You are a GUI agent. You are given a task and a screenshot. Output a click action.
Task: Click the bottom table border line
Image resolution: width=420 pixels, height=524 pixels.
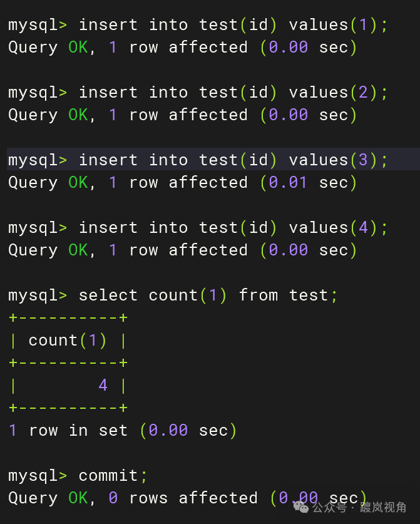click(68, 408)
